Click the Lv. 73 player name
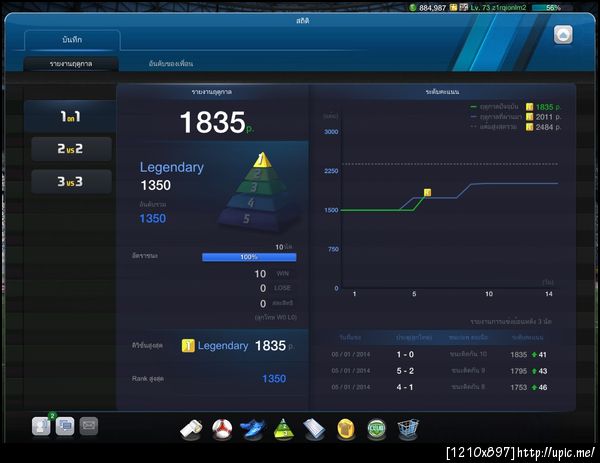 coord(499,8)
